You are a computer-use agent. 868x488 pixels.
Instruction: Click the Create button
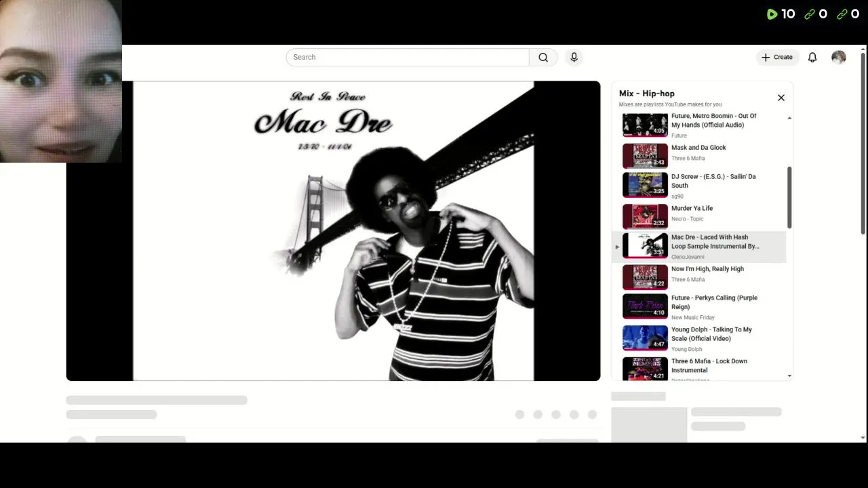(x=777, y=58)
